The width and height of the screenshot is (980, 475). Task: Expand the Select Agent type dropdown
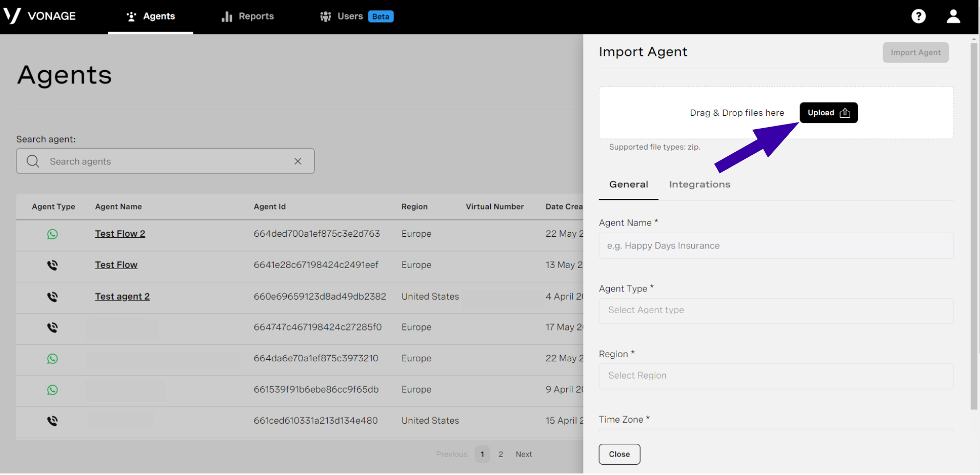[776, 311]
